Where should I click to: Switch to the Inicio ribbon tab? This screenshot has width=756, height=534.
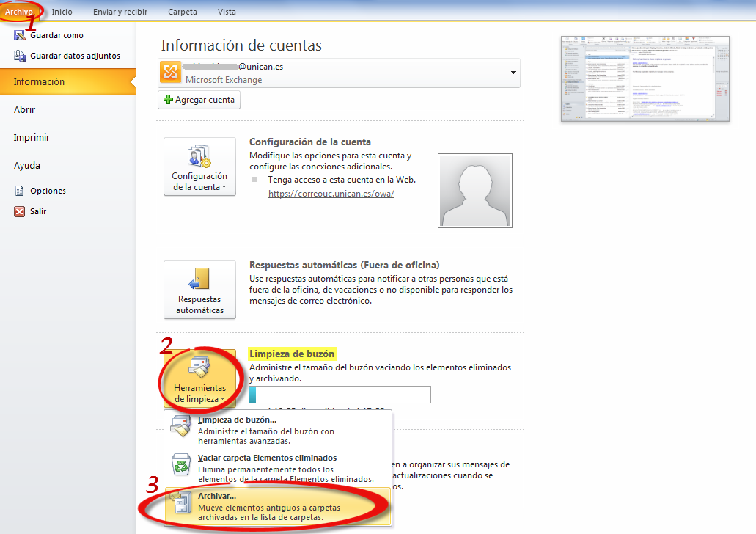click(x=62, y=12)
